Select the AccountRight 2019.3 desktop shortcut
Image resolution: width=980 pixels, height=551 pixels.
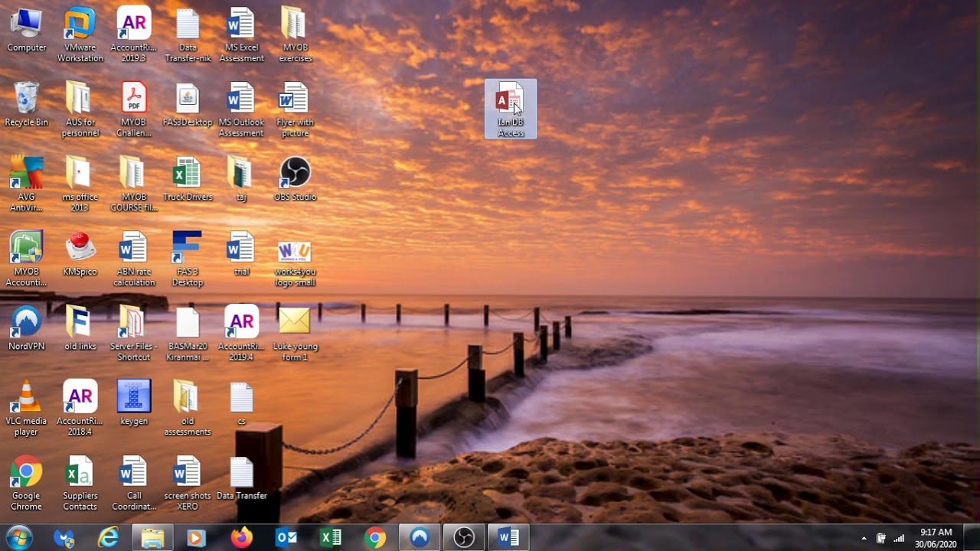click(x=133, y=35)
